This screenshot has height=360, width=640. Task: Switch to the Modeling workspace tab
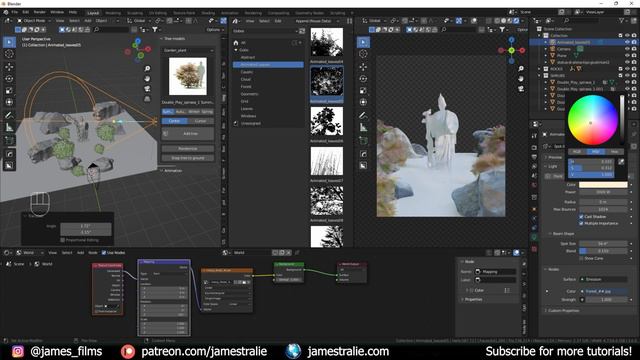point(113,13)
